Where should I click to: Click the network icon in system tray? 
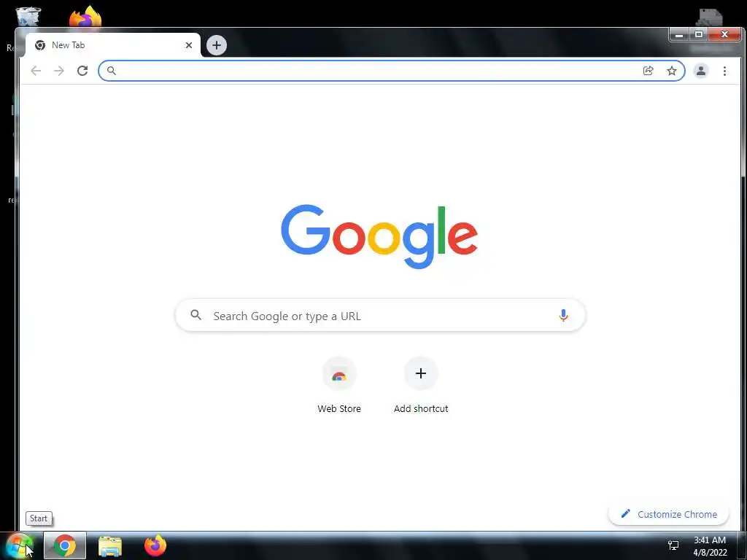coord(673,545)
